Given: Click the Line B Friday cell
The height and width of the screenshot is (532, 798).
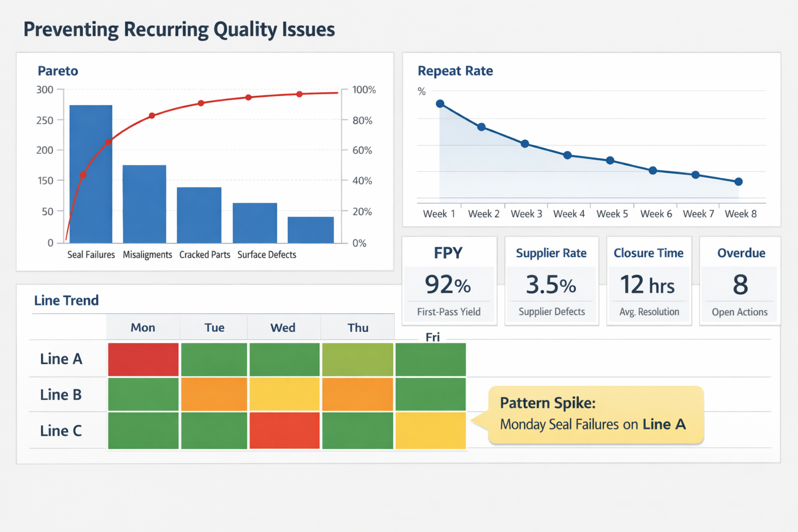Looking at the screenshot, I should click(431, 394).
